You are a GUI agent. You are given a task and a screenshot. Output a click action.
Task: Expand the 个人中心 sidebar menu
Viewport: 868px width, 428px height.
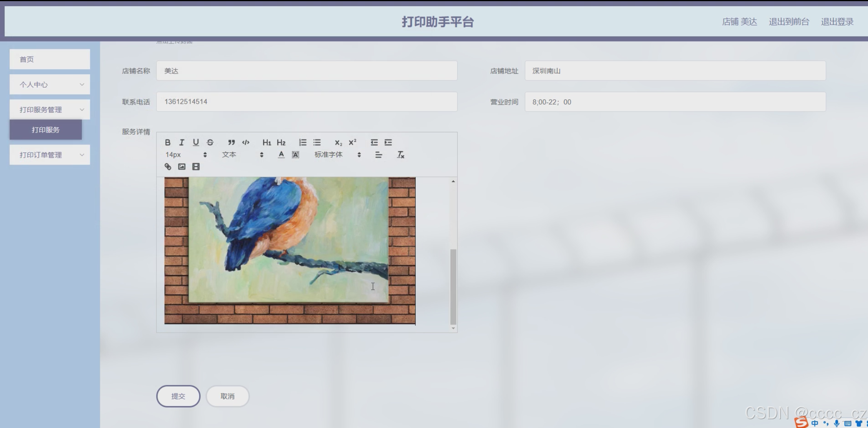[x=50, y=85]
